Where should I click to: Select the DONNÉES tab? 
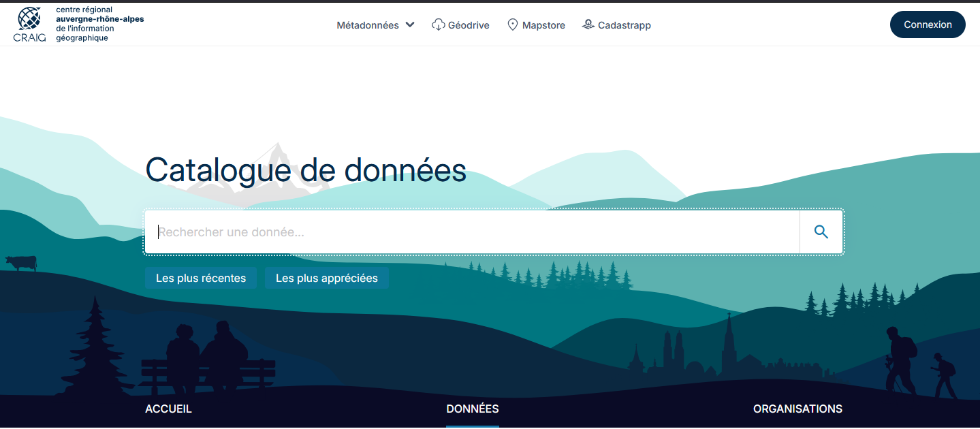pos(472,409)
